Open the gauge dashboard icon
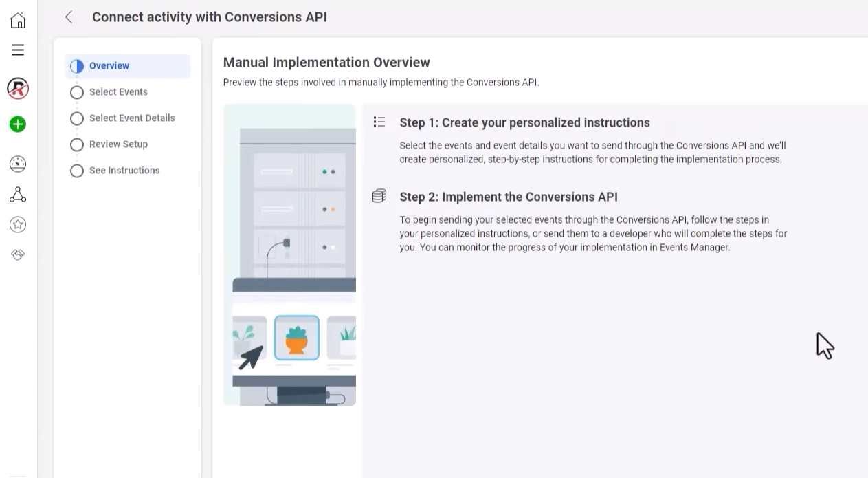Screen dimensions: 868x478 click(18, 164)
